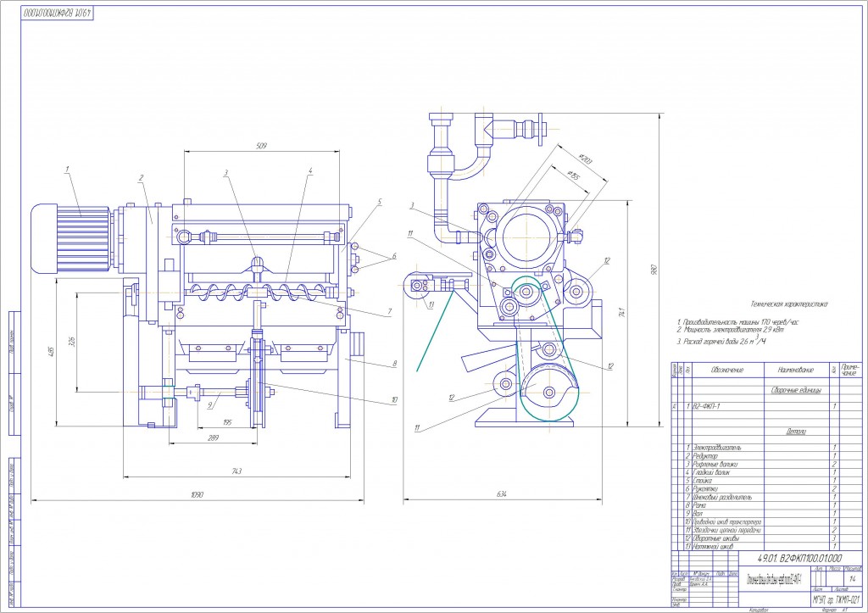Select the 'Вал' parts list entry

[x=698, y=514]
